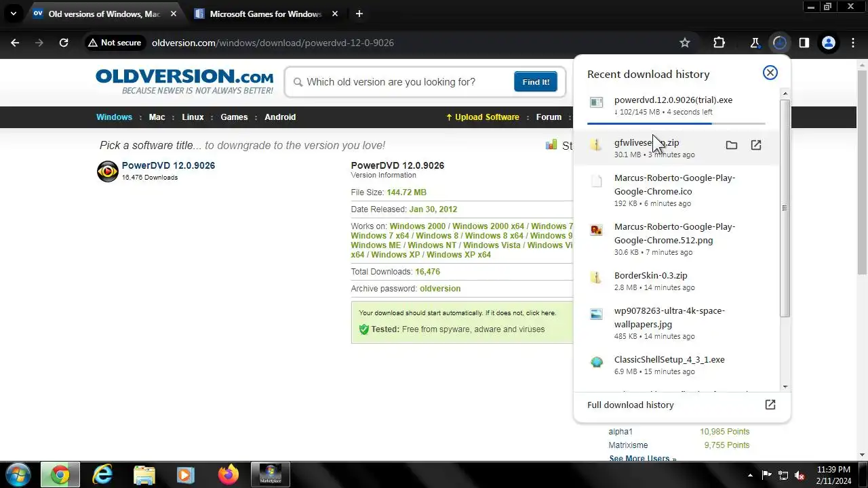Open the Chrome side panel icon
Screen dimensions: 868x488
pyautogui.click(x=804, y=43)
